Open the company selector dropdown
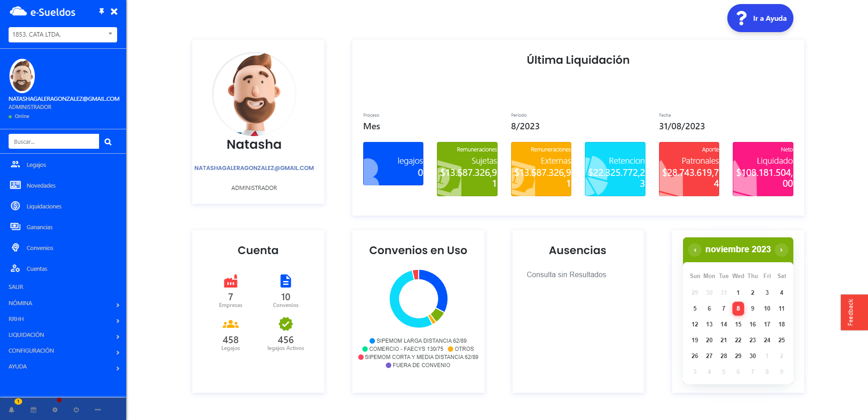This screenshot has height=420, width=868. (x=63, y=34)
